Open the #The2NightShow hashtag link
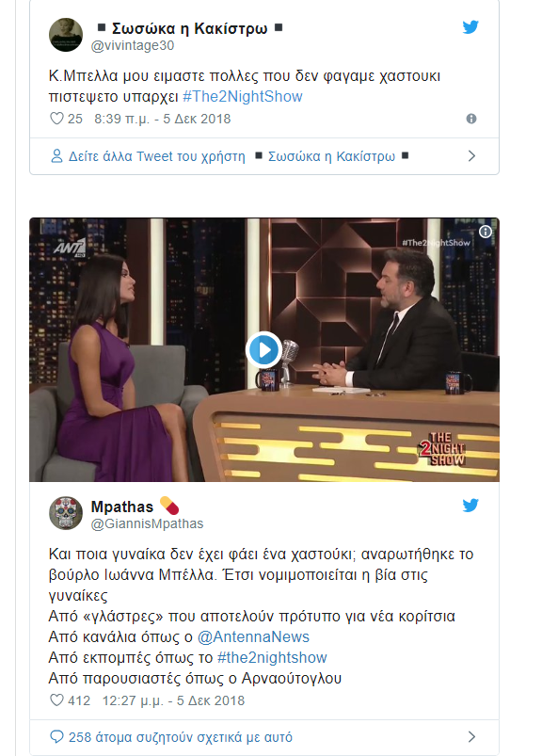This screenshot has height=756, width=542. (x=243, y=96)
